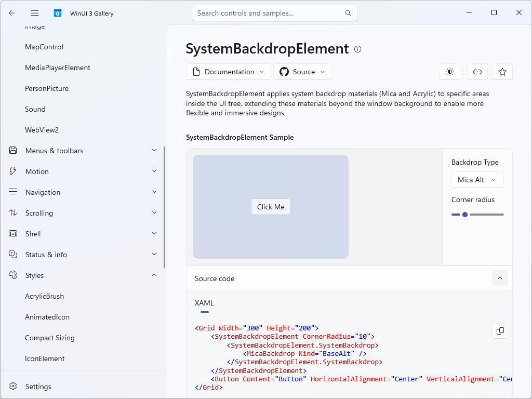This screenshot has width=532, height=399.
Task: Click the SystemBackdropElement Sample heading
Action: pyautogui.click(x=240, y=137)
